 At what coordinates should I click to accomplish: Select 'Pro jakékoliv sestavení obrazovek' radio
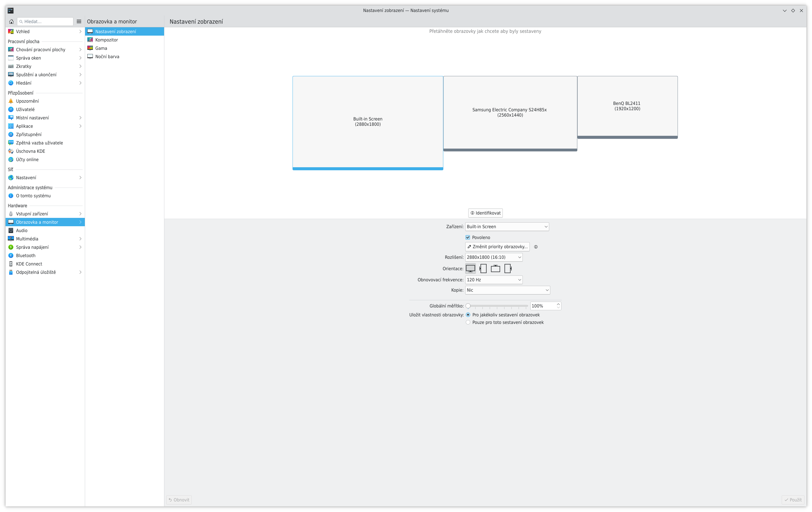tap(468, 315)
